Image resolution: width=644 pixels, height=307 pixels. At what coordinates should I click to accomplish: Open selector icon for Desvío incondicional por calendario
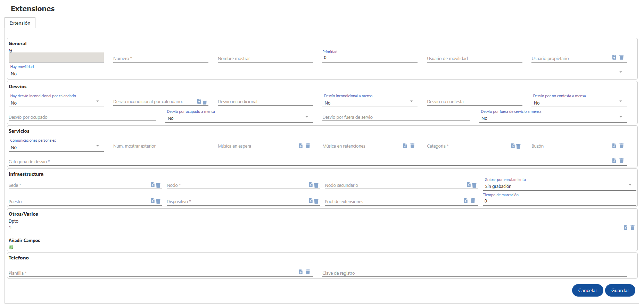point(199,101)
